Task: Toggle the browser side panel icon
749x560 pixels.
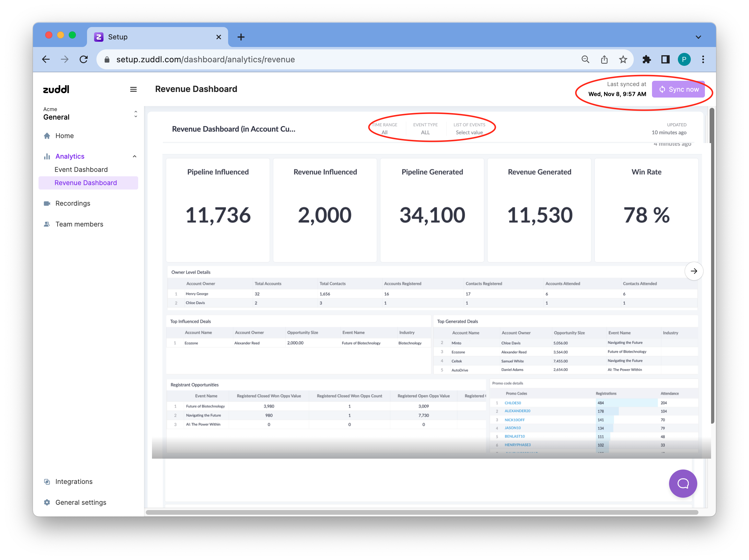Action: click(665, 60)
